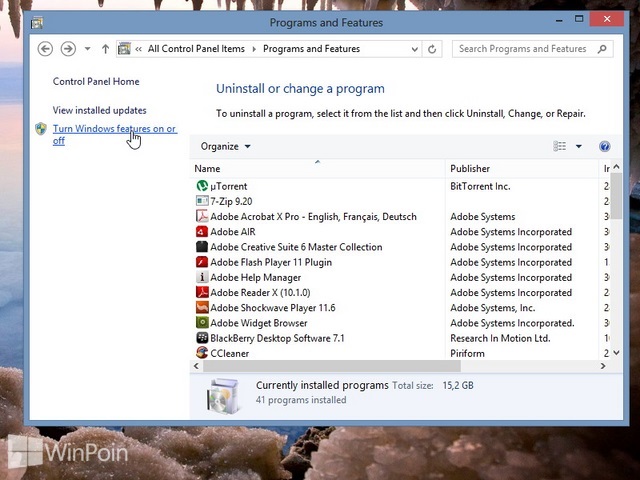Screen dimensions: 640x480
Task: Select the Adobe Acrobat X Pro icon
Action: [202, 216]
